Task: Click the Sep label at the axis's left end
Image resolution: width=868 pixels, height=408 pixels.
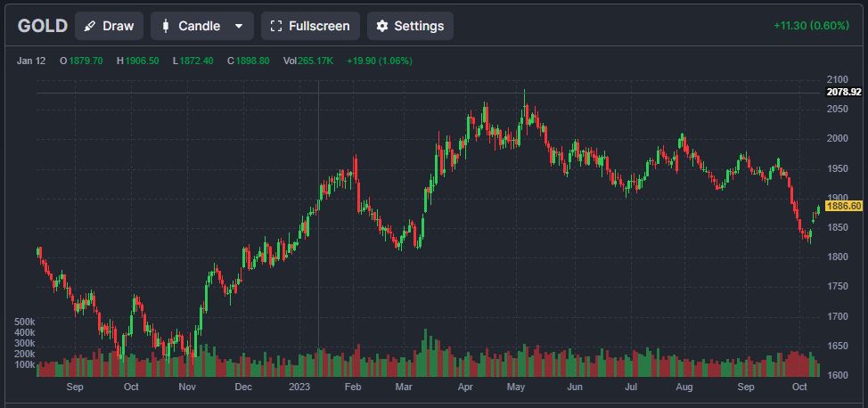Action: tap(74, 388)
